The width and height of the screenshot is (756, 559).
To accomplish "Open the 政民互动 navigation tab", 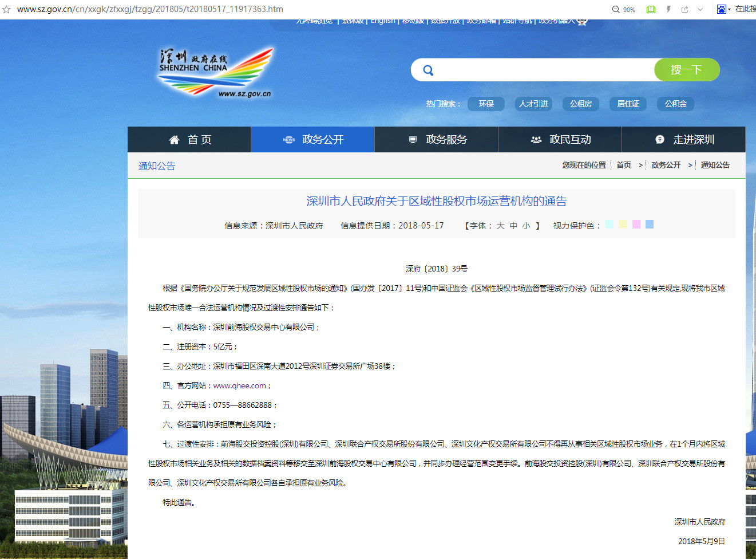I will (560, 140).
